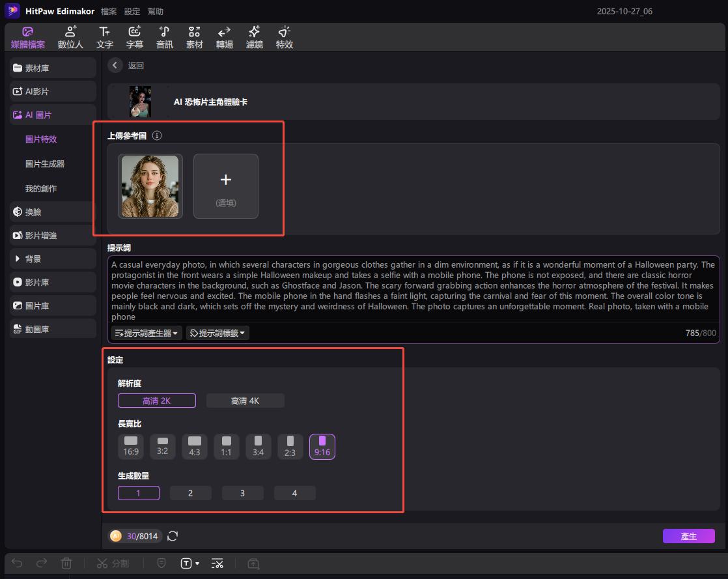This screenshot has width=728, height=579.
Task: Open the 轉場 transitions panel
Action: coord(225,37)
